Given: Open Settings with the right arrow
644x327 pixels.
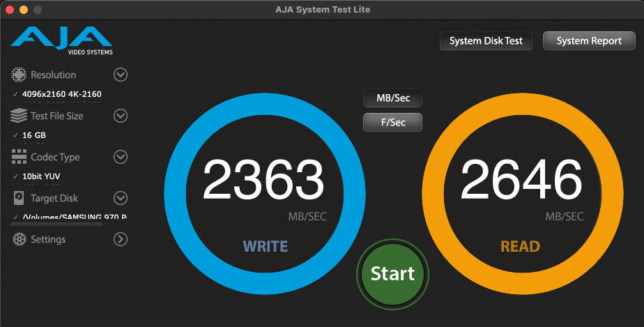Looking at the screenshot, I should click(x=121, y=239).
